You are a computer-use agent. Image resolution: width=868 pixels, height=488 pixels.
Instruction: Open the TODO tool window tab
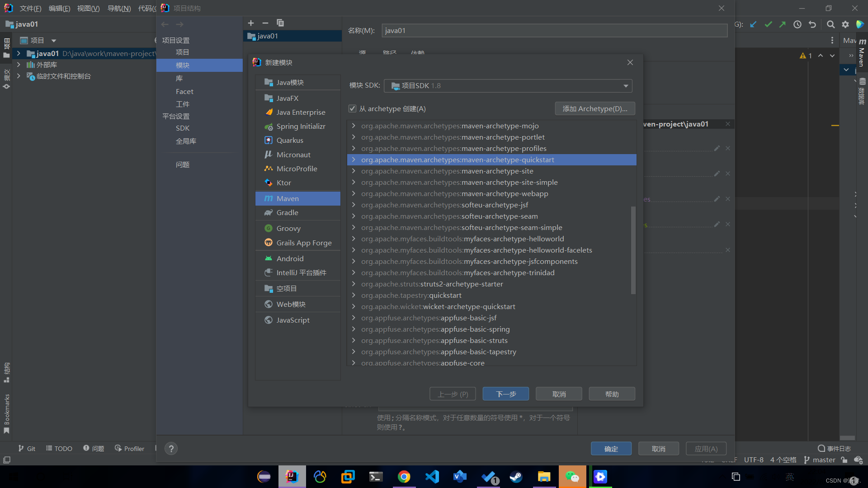[x=59, y=448]
